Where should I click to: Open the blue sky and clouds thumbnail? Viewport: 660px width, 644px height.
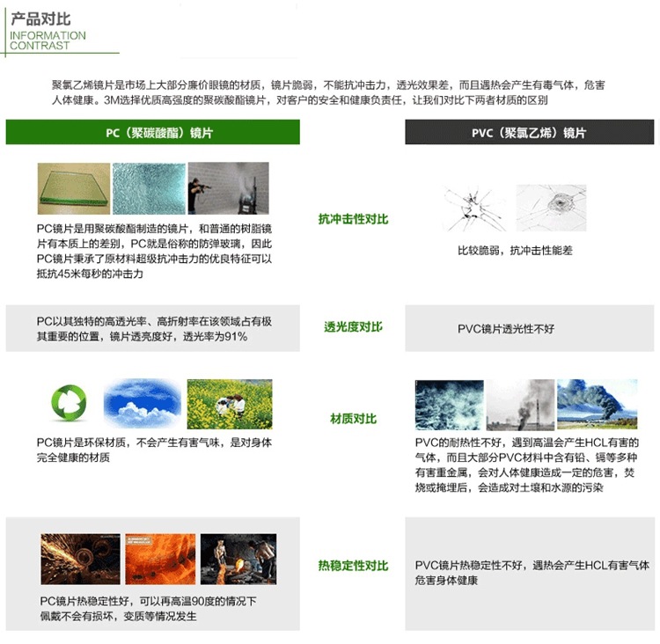pyautogui.click(x=143, y=403)
